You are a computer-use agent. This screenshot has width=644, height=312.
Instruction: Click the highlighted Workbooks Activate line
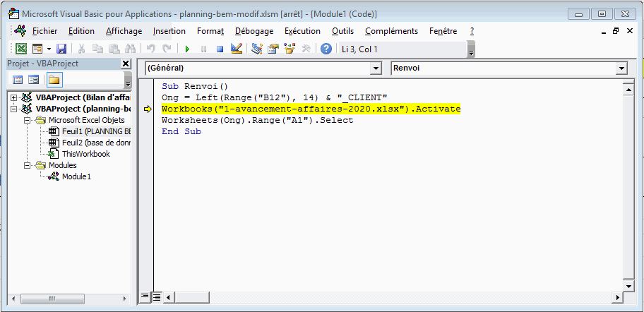tap(311, 109)
